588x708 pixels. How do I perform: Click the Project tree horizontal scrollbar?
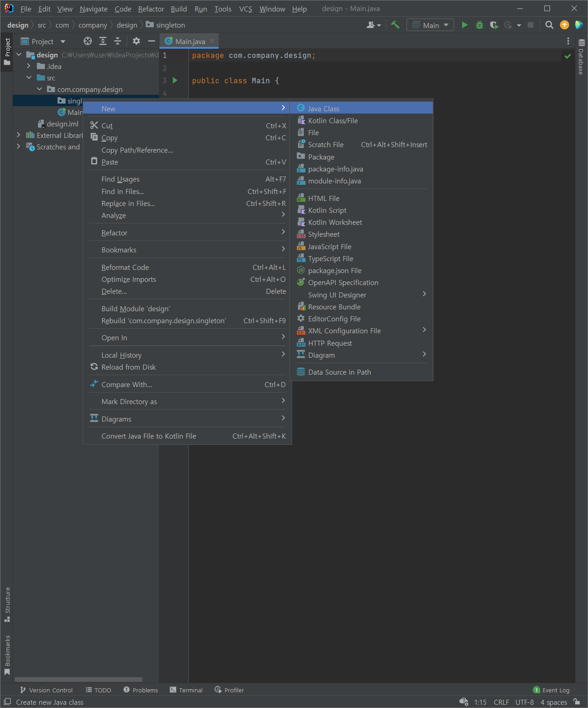(79, 679)
